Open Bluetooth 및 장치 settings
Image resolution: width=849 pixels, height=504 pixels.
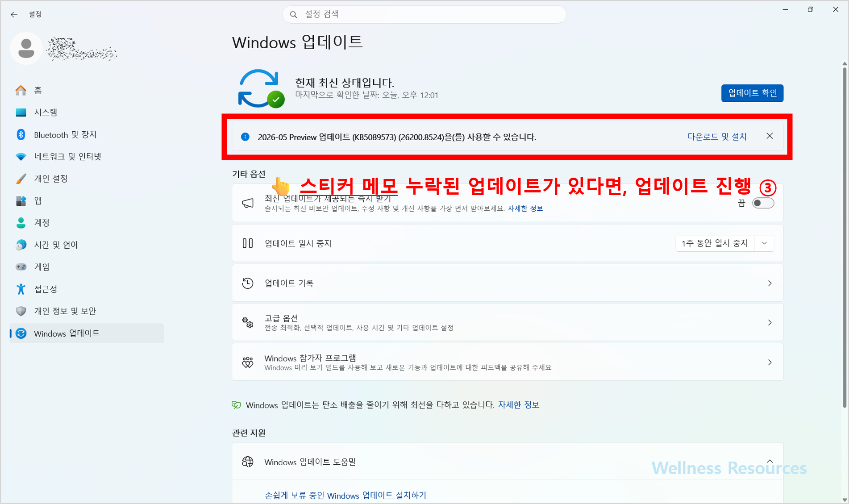point(87,134)
